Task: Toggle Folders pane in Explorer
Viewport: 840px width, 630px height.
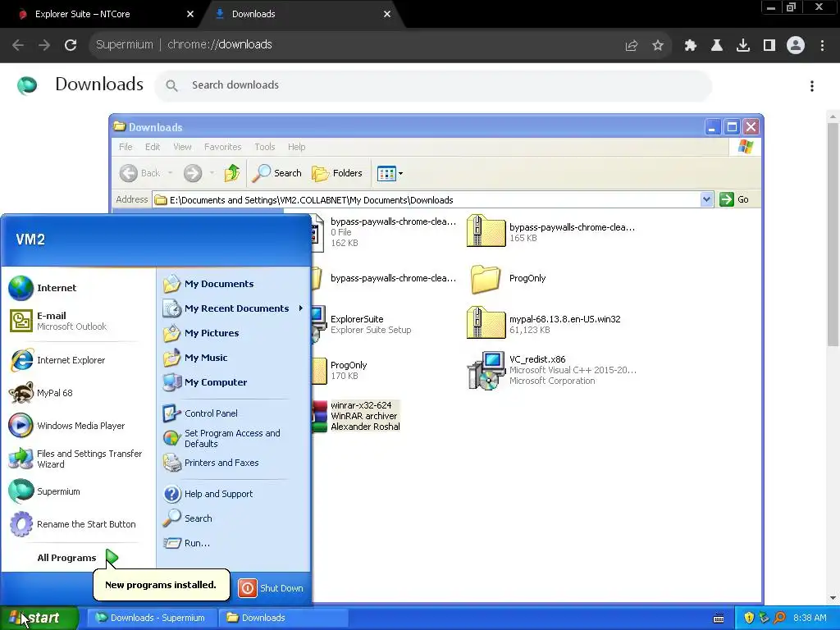Action: [337, 173]
